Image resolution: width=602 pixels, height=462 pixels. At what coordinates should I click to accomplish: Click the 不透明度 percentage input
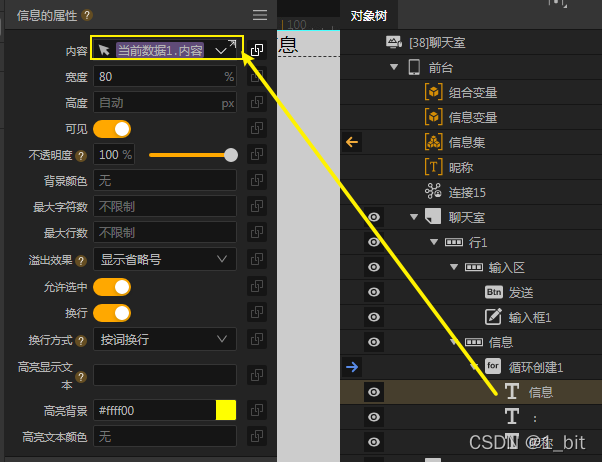tap(114, 154)
